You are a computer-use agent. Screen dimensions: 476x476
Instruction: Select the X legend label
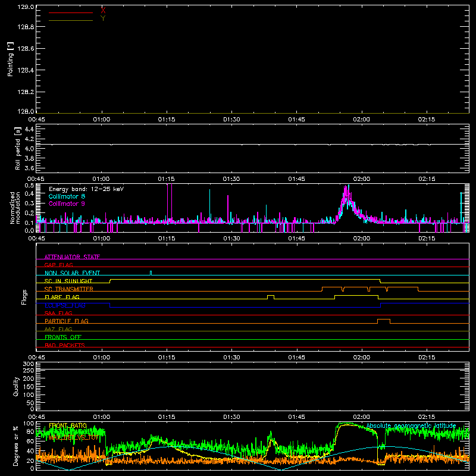point(103,10)
